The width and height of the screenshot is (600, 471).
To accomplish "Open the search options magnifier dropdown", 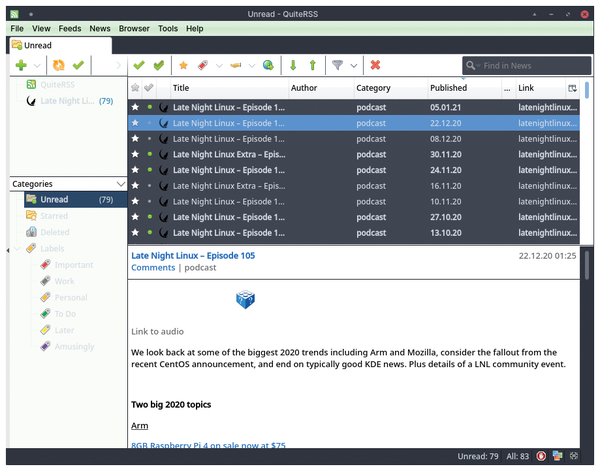I will pos(473,65).
